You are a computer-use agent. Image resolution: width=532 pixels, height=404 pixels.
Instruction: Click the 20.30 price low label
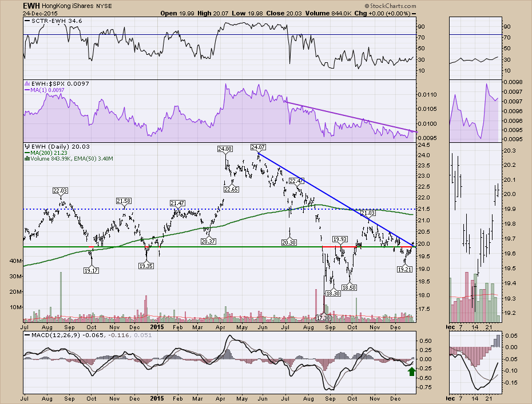(289, 242)
